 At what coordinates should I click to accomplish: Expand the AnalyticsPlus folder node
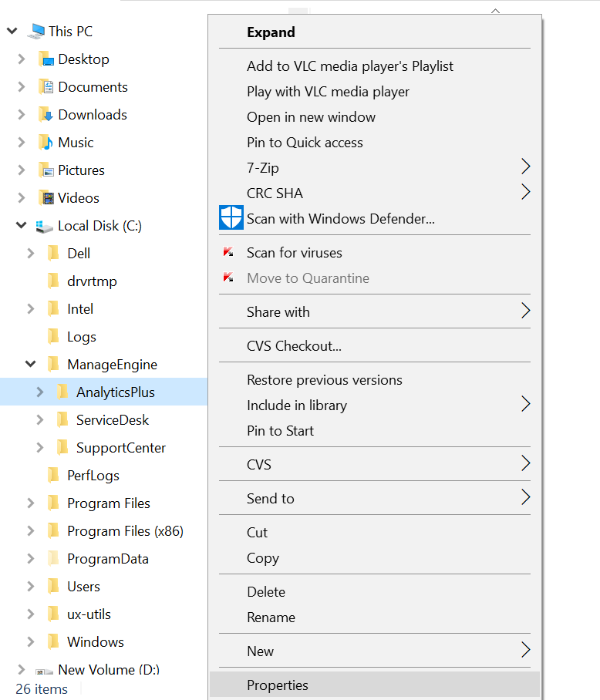coord(40,392)
